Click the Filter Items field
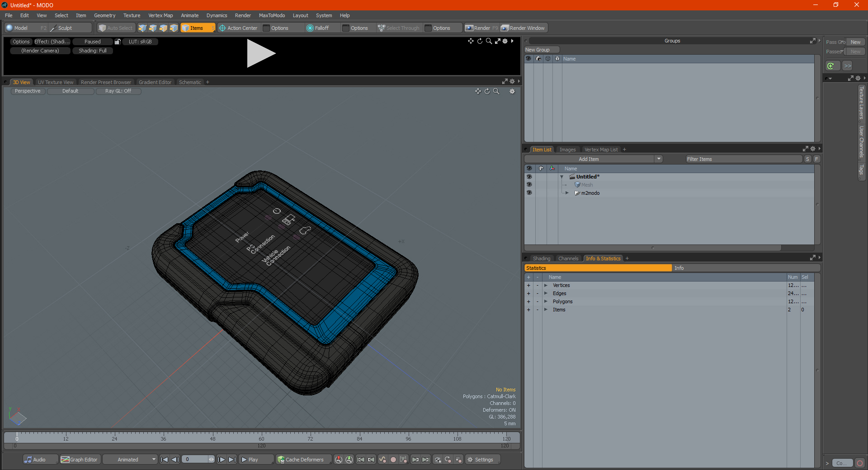Image resolution: width=868 pixels, height=470 pixels. click(744, 159)
